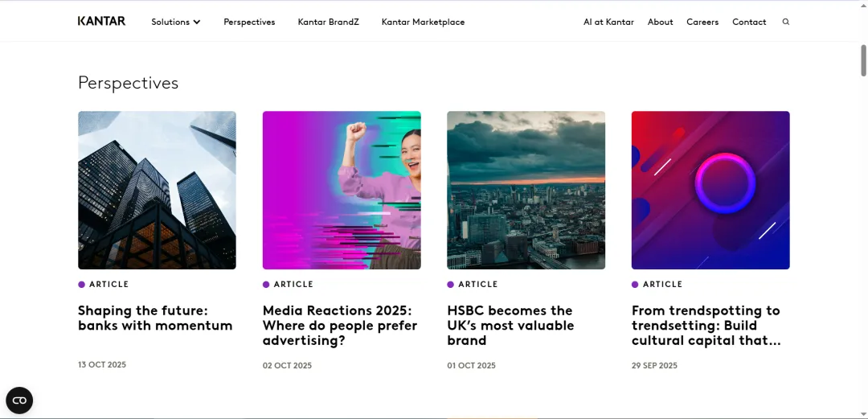Read 'HSBC becomes the UK's most valuable brand'
This screenshot has height=419, width=868.
pos(510,325)
